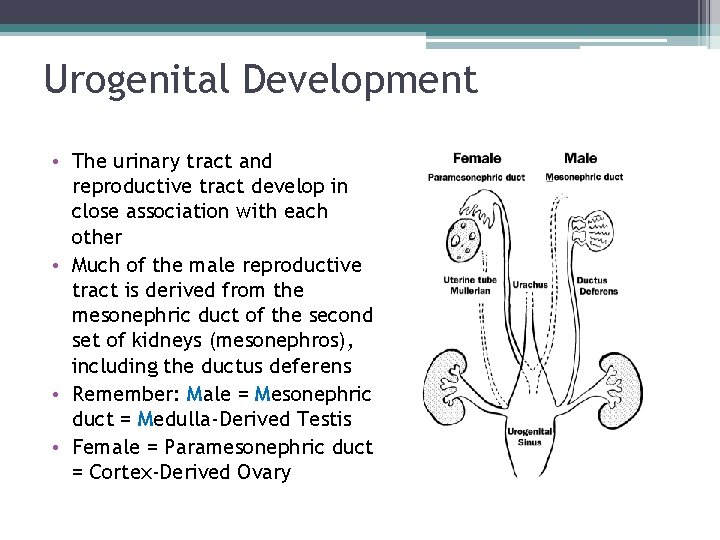Click the 'Ductus' diagram label
Image resolution: width=720 pixels, height=540 pixels.
[592, 280]
